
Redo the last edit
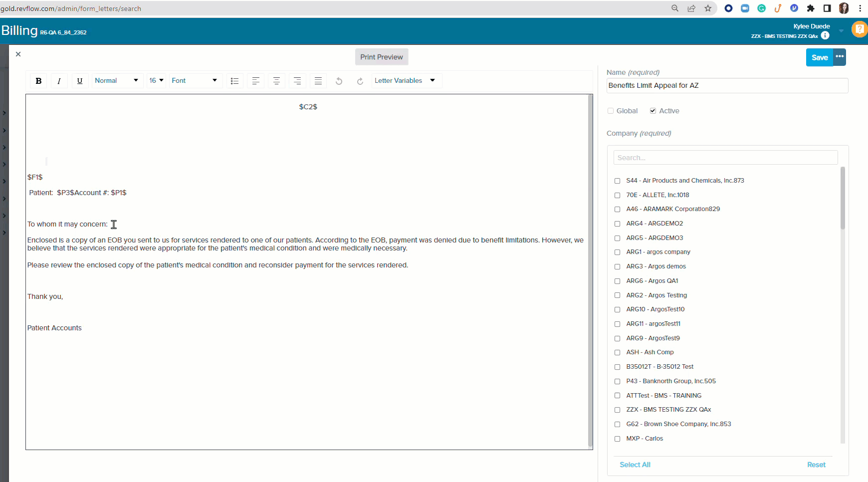pyautogui.click(x=360, y=81)
